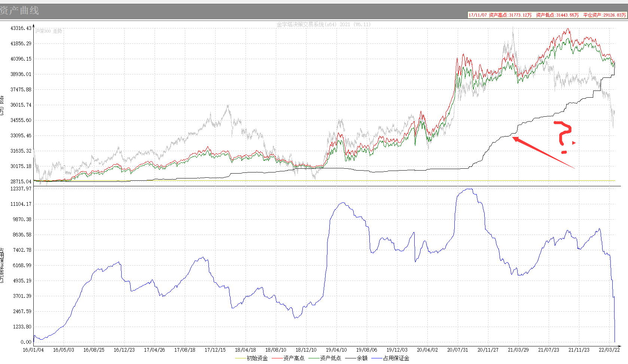Click the 资产高点:31773.12万 readout
The image size is (628, 364).
click(510, 15)
